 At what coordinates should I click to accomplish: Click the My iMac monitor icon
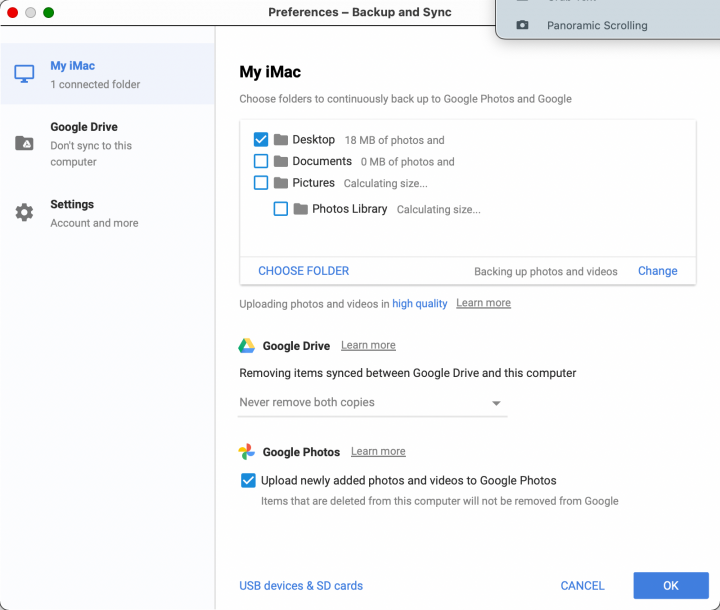[x=24, y=74]
